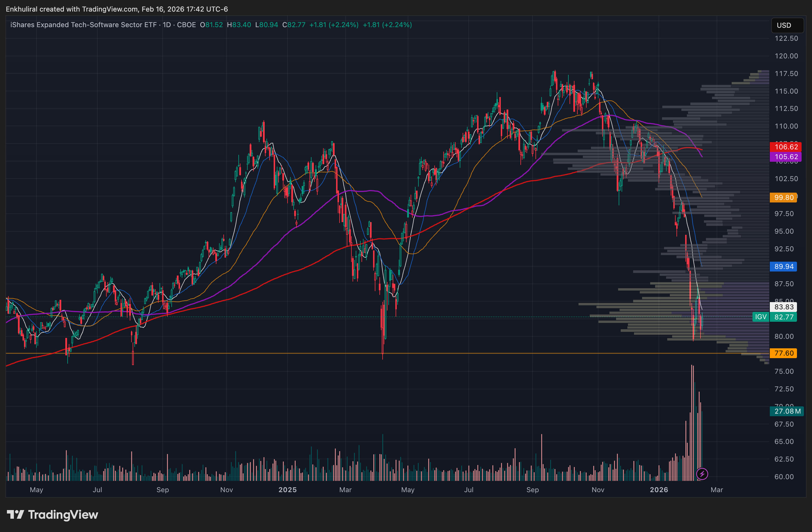Click the iShares Expanded Tech-Software Sector ETF title

pos(83,25)
